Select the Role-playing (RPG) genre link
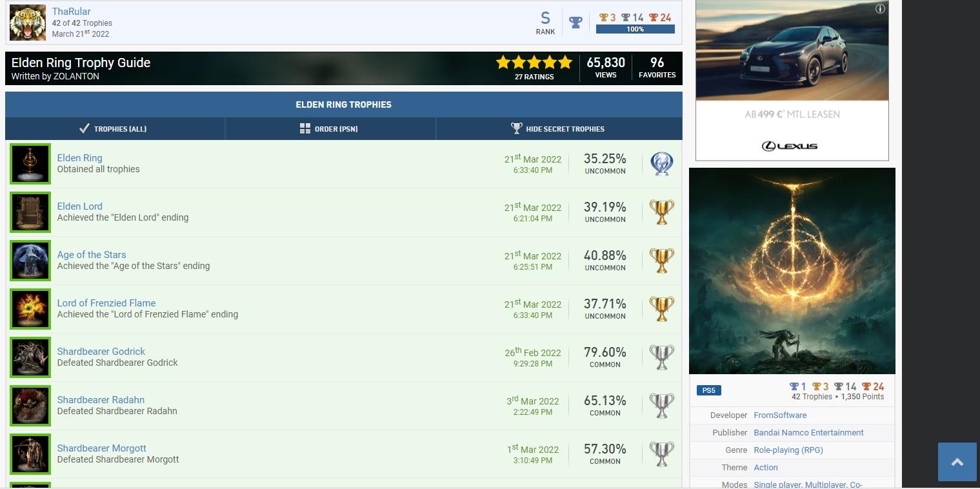Screen dimensions: 980x489 (x=788, y=450)
